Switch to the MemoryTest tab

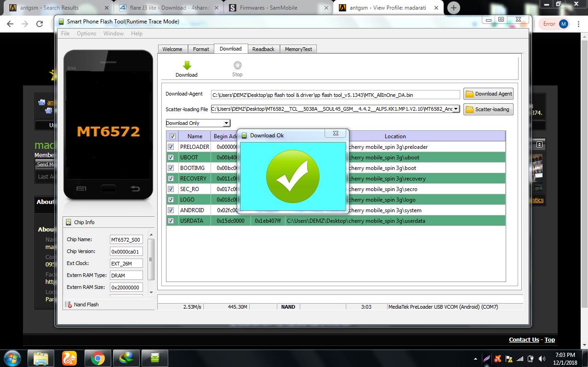tap(298, 49)
